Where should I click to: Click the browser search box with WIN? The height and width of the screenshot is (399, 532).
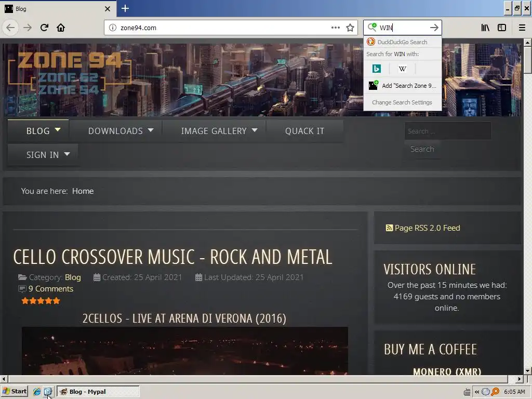click(x=403, y=28)
